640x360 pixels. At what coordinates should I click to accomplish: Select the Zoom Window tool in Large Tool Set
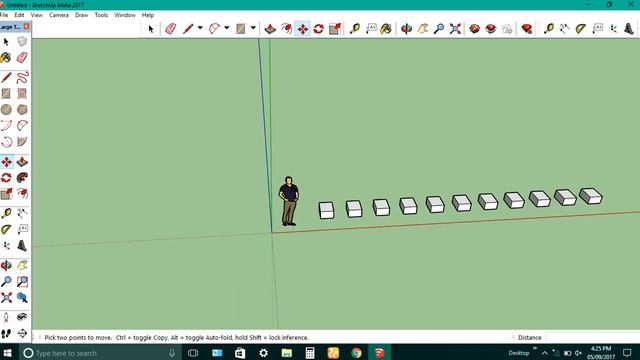22,281
